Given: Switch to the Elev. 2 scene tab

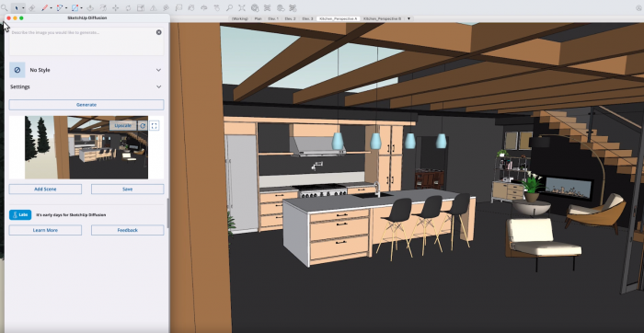Looking at the screenshot, I should 291,19.
